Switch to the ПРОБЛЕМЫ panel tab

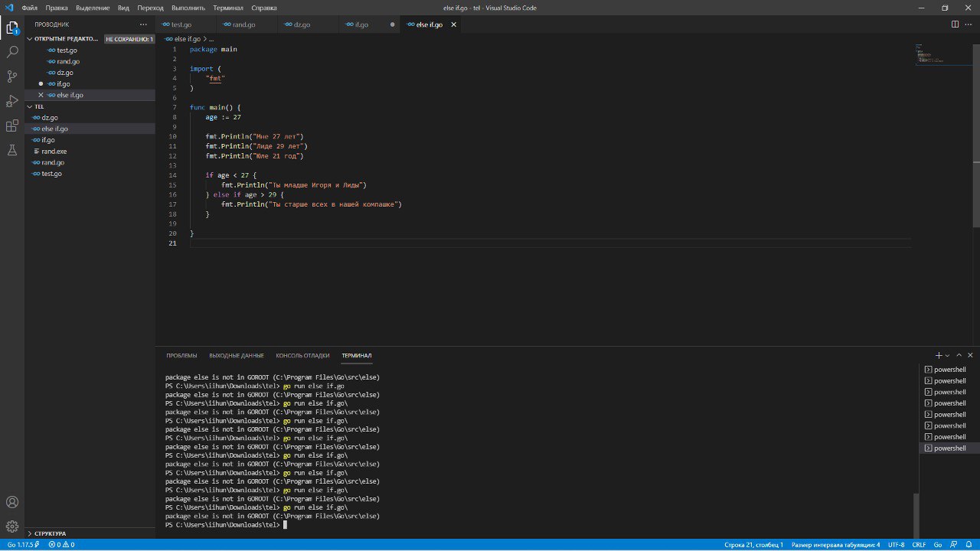181,356
